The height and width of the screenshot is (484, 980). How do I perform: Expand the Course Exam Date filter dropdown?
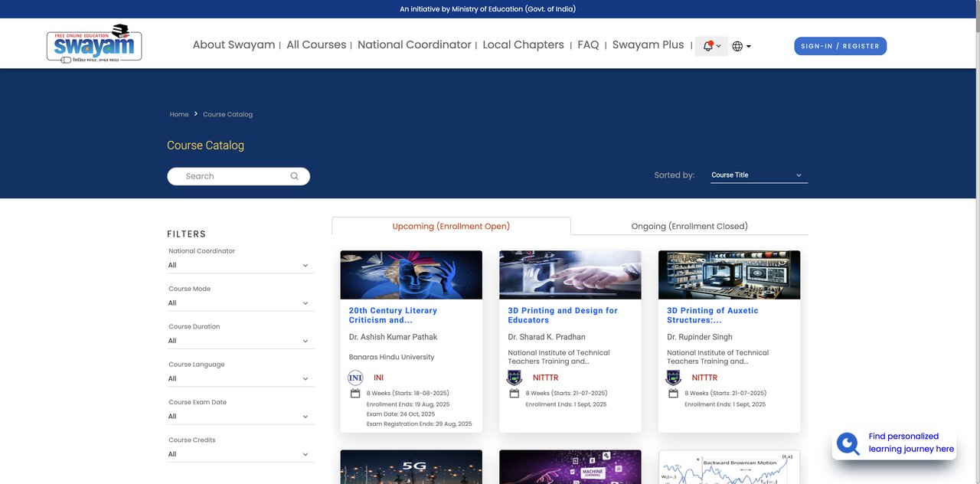click(x=240, y=417)
